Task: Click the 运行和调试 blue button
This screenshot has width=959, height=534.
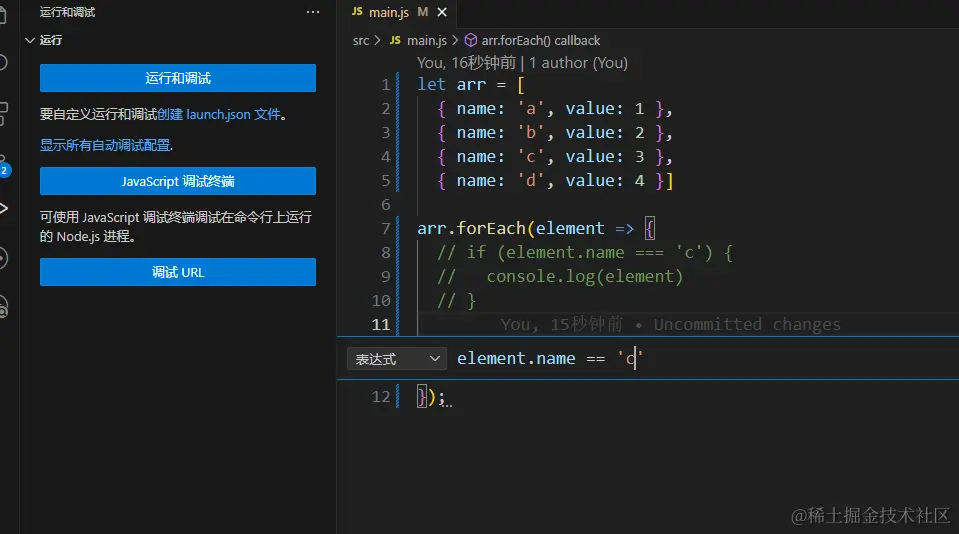Action: pyautogui.click(x=178, y=78)
